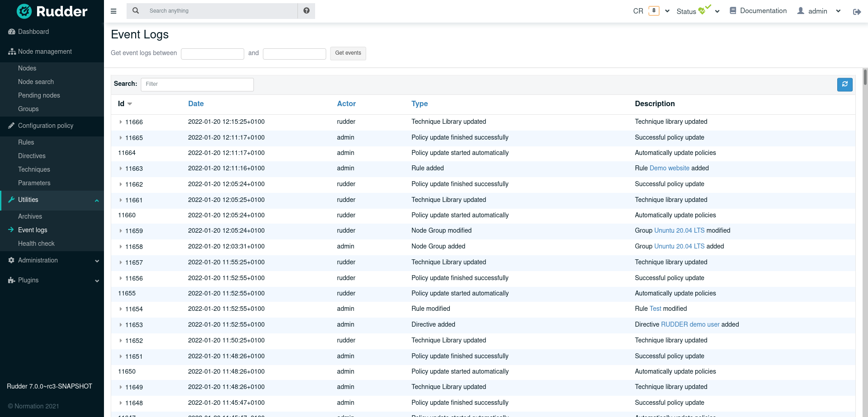Image resolution: width=868 pixels, height=417 pixels.
Task: Refresh the event logs table
Action: point(844,84)
